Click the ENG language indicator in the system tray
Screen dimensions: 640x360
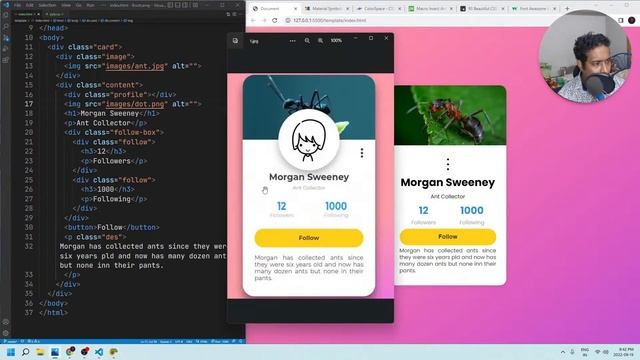click(x=584, y=352)
